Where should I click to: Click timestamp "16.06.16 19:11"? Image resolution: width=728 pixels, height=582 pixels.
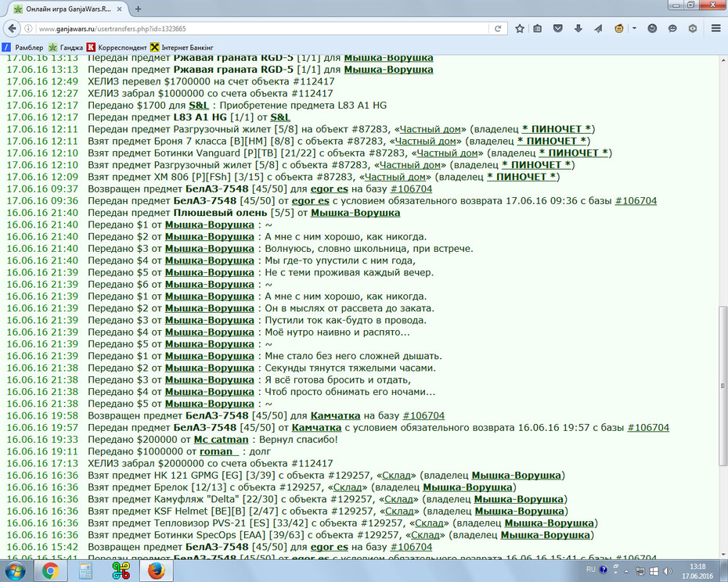click(42, 451)
